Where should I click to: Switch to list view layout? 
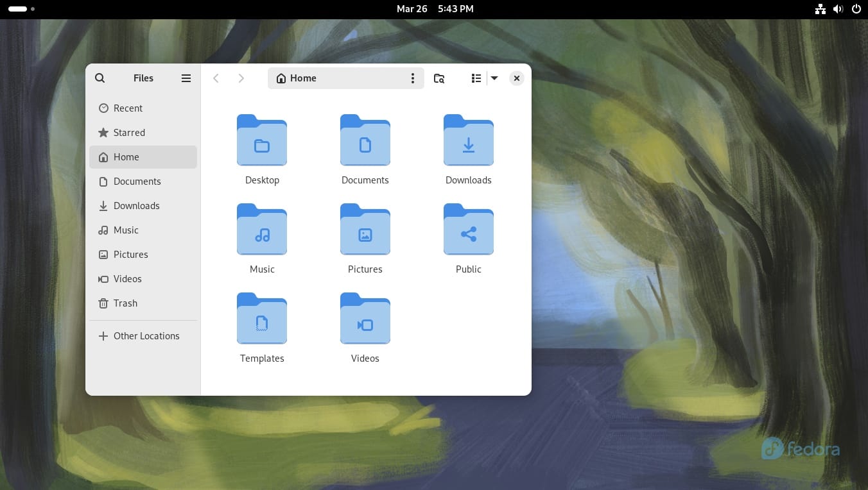coord(476,78)
